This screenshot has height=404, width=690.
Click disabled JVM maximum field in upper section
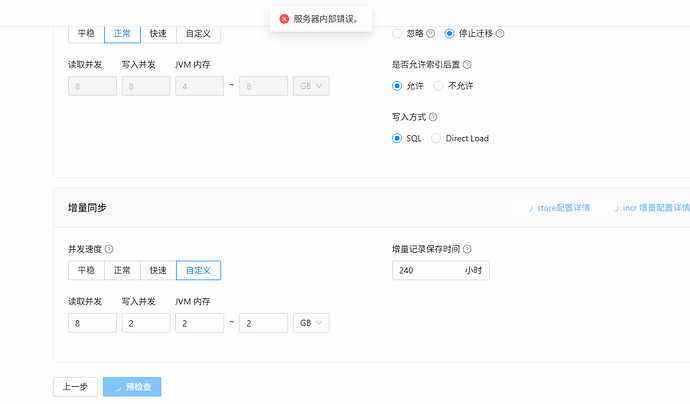pos(264,86)
